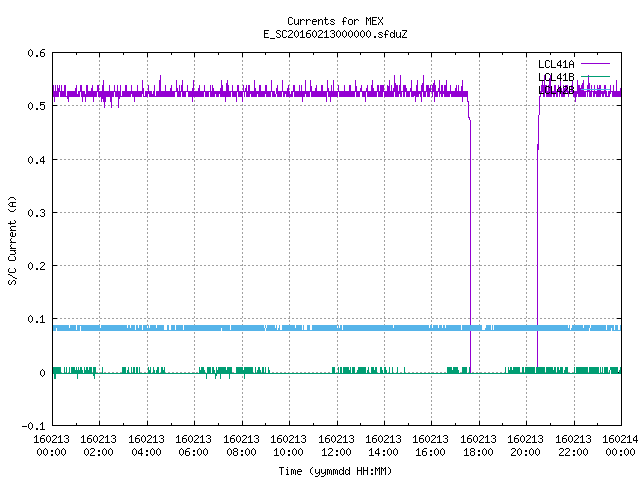The width and height of the screenshot is (640, 480).
Task: Click the LCL41A legend label
Action: click(x=556, y=64)
